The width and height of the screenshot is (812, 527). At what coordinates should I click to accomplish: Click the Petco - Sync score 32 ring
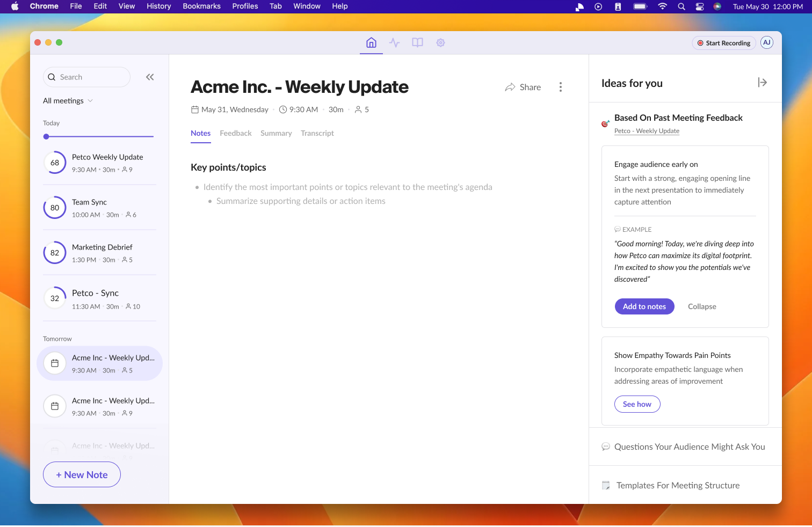point(55,298)
